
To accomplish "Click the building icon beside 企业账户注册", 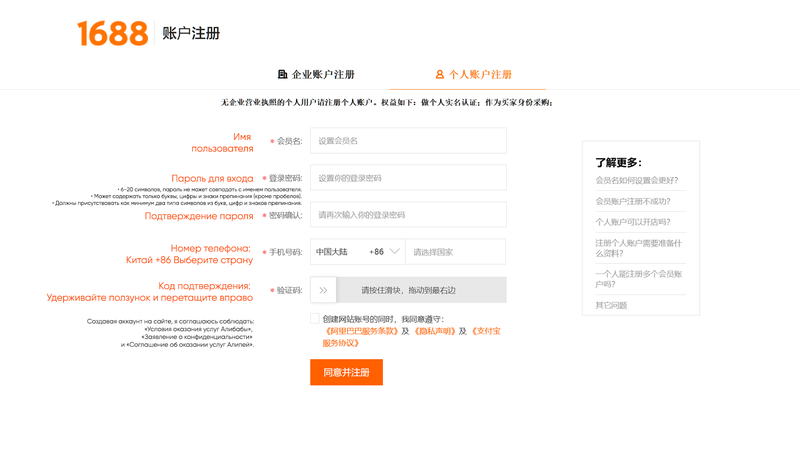I will (282, 75).
